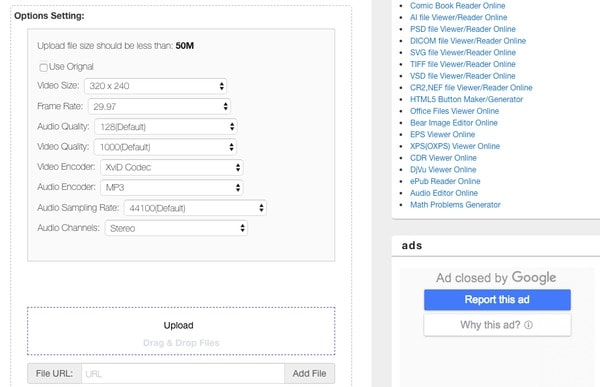Focus the File URL input field
This screenshot has height=387, width=600.
[183, 374]
